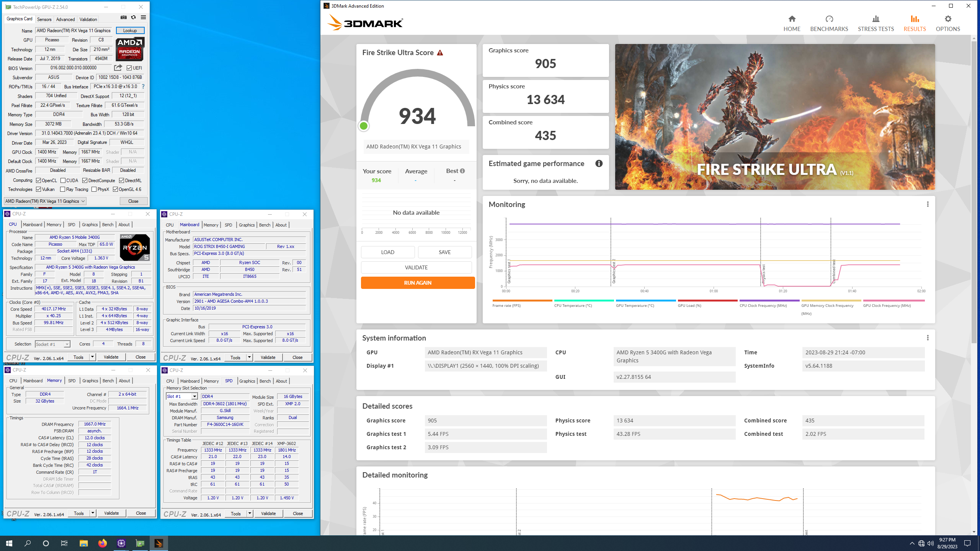The image size is (980, 551).
Task: Toggle the Vulkan checkbox
Action: (x=38, y=189)
